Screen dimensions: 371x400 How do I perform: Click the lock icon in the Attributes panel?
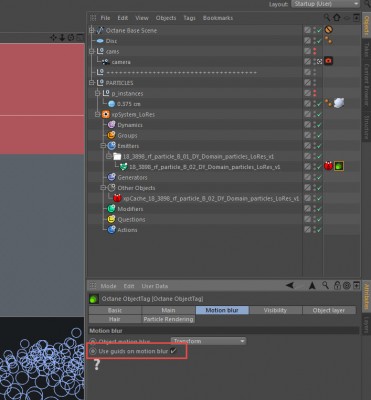coord(337,286)
